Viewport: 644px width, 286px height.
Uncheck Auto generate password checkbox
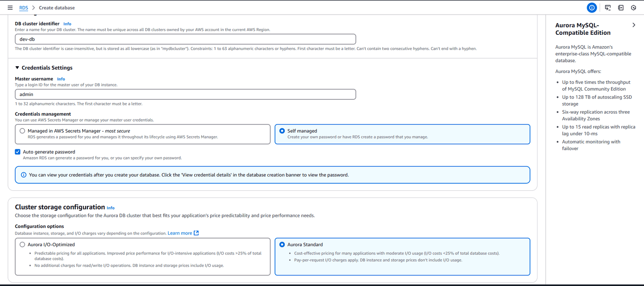[x=18, y=152]
